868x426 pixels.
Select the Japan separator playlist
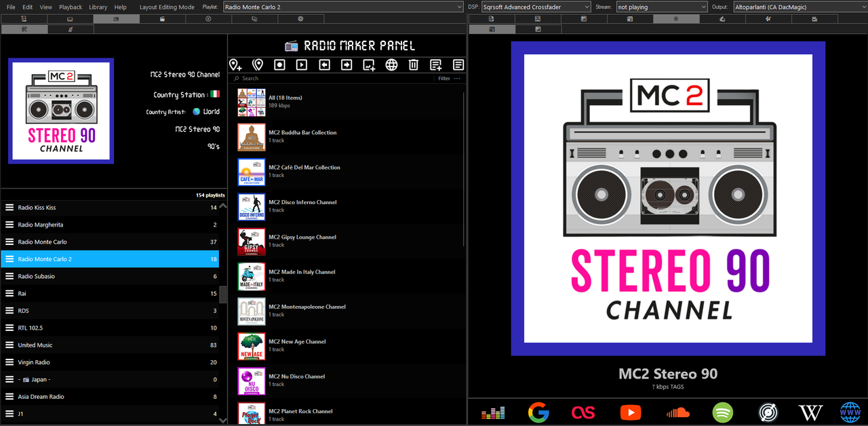tap(110, 379)
